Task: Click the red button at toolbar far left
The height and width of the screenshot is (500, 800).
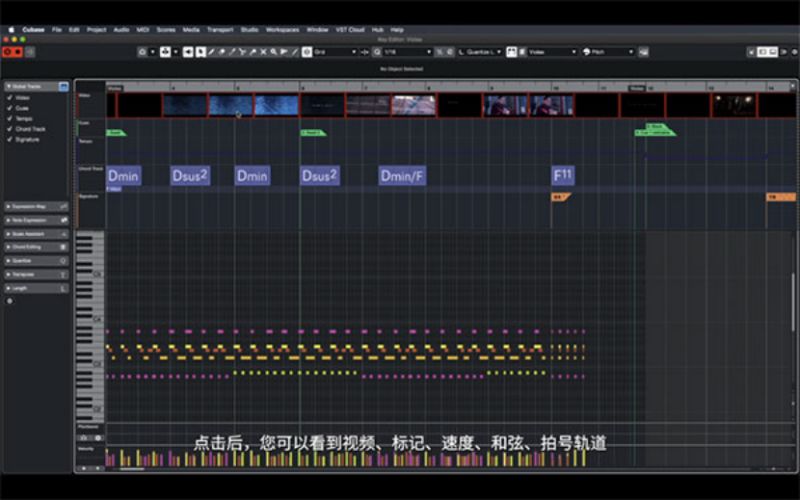Action: (x=8, y=51)
